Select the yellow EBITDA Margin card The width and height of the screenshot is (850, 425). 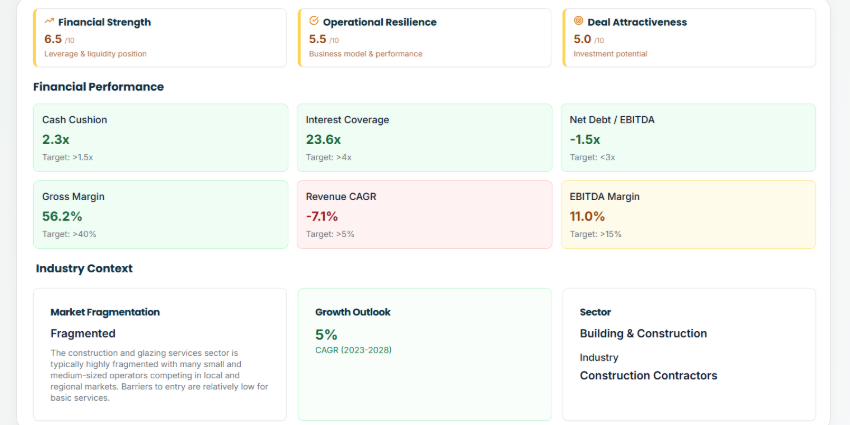click(x=688, y=214)
